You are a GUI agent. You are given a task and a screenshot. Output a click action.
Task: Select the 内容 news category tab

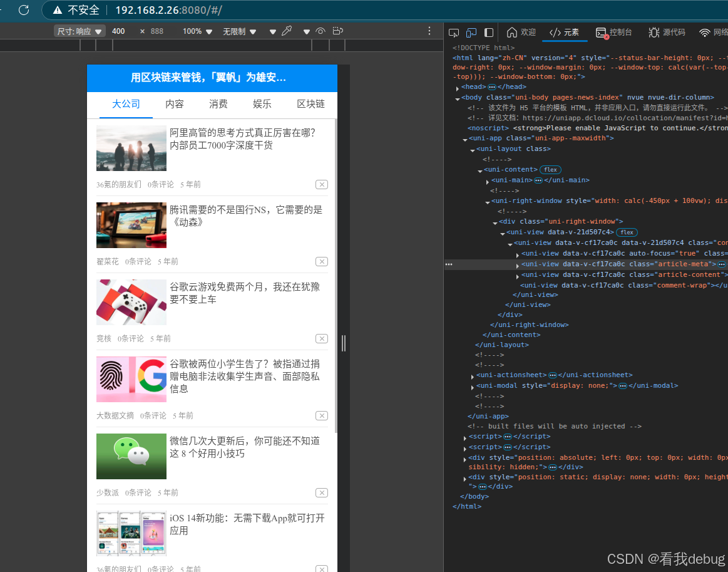[175, 104]
